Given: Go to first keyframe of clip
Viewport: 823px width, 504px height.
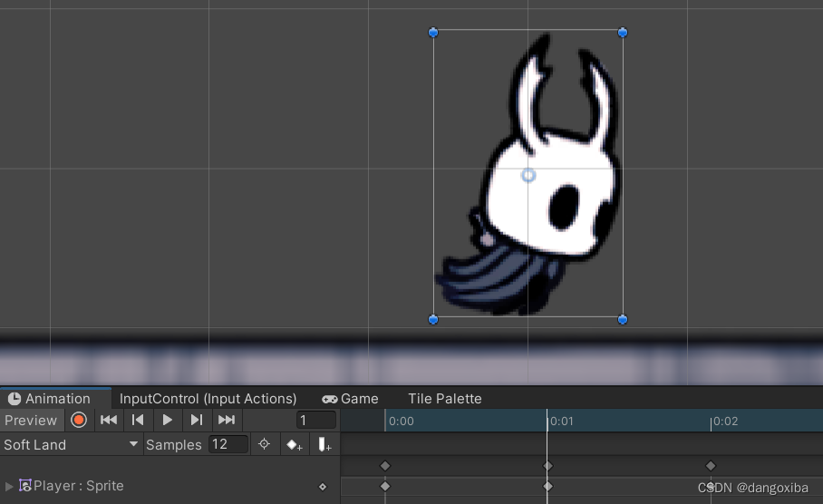Looking at the screenshot, I should click(x=109, y=420).
